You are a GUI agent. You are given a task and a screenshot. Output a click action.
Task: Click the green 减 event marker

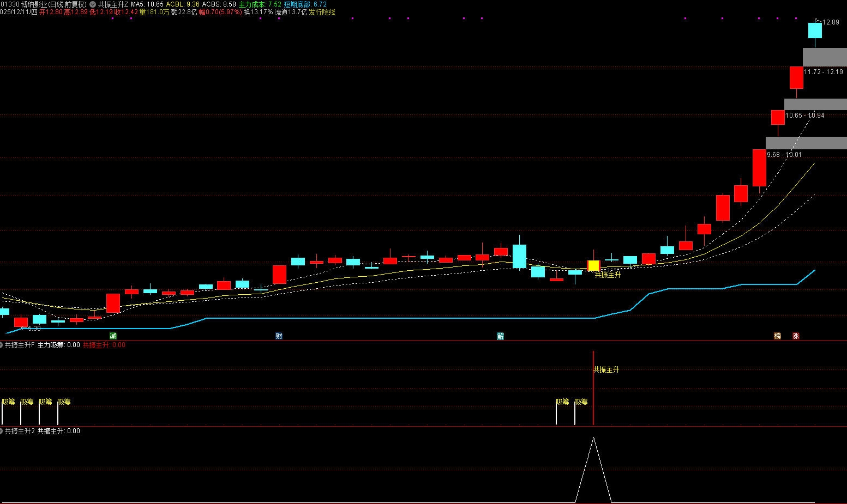113,336
